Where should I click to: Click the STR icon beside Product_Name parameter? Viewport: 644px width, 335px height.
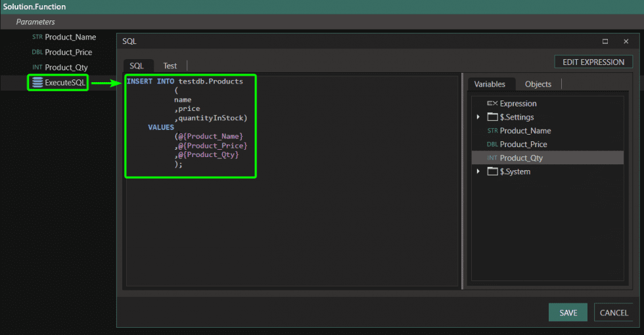37,37
